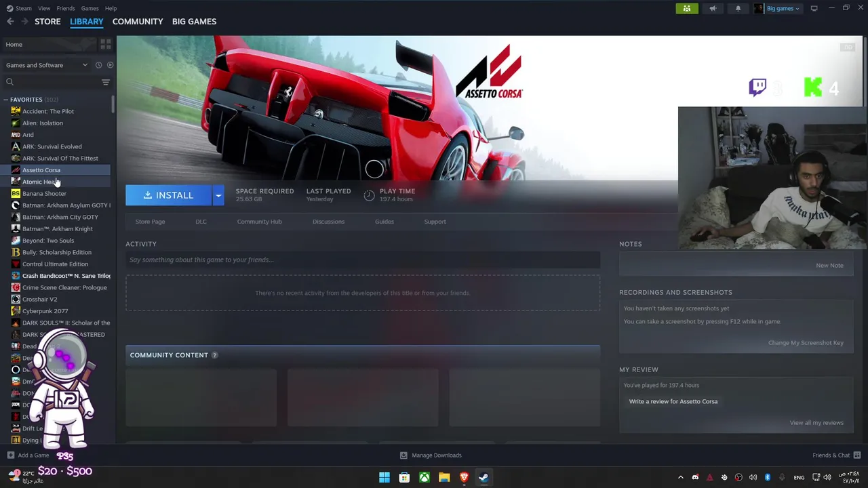868x488 pixels.
Task: Open Windows Start menu
Action: [x=384, y=478]
